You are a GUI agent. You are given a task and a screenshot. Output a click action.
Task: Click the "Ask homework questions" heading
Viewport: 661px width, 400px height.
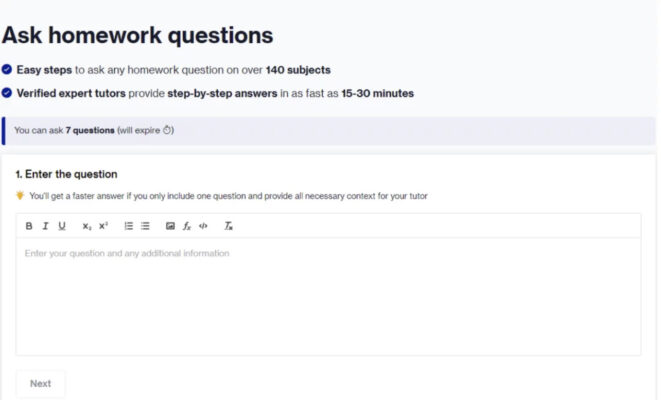tap(137, 35)
